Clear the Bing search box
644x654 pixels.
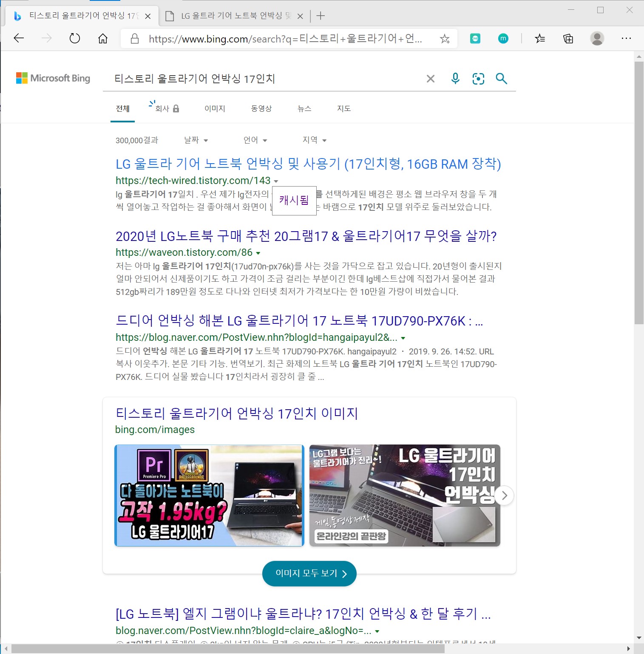point(431,79)
